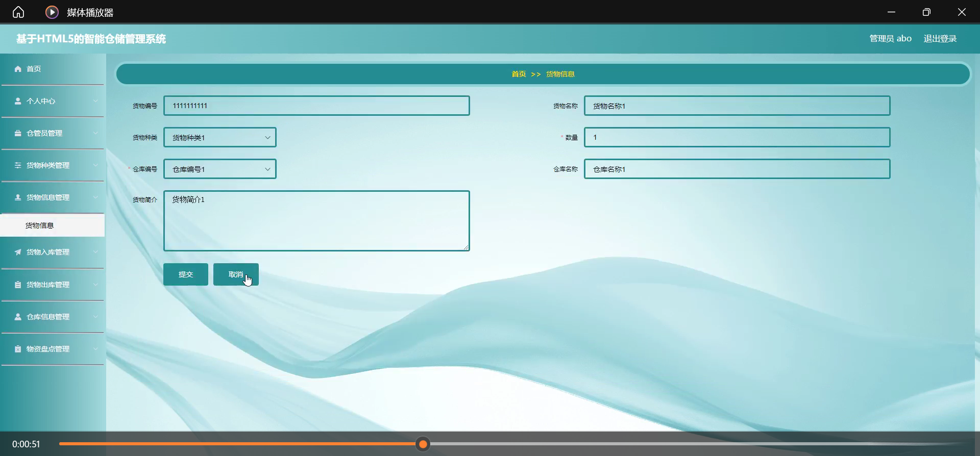Click the person icon beside 仓库信息管理
The image size is (980, 456).
coord(18,317)
